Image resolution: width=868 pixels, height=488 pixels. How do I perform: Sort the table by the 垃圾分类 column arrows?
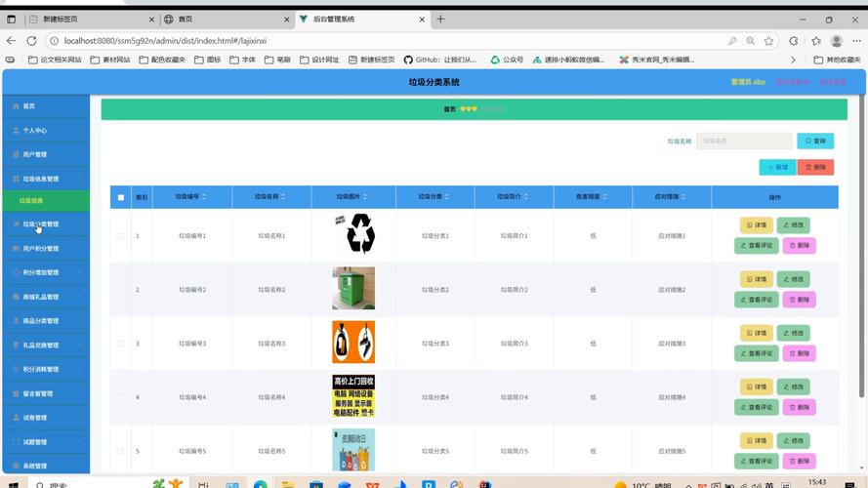click(447, 197)
